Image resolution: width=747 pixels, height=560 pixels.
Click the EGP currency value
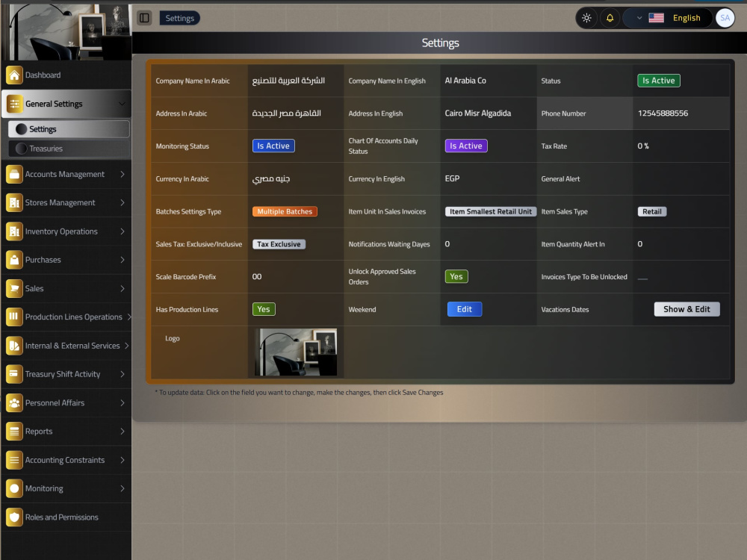[x=452, y=178]
